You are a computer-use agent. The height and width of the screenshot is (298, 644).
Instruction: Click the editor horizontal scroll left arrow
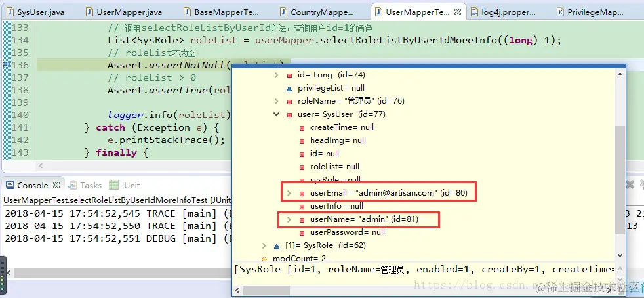[41, 165]
